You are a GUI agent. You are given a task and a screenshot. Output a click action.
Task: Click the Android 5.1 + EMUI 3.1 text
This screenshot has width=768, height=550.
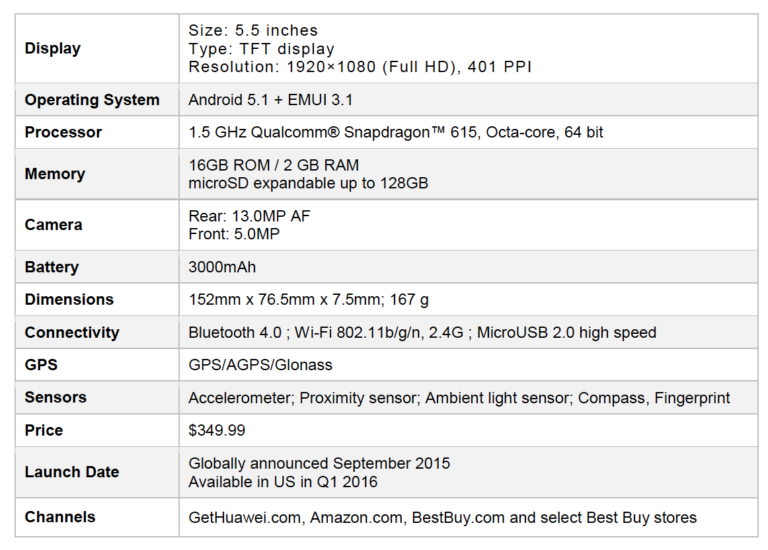(270, 100)
